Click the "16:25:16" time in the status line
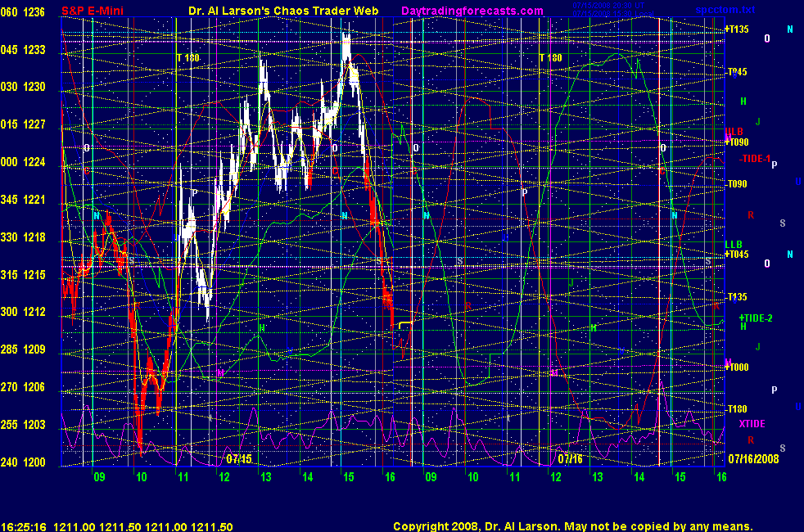Screen dimensions: 804x532 [24, 527]
